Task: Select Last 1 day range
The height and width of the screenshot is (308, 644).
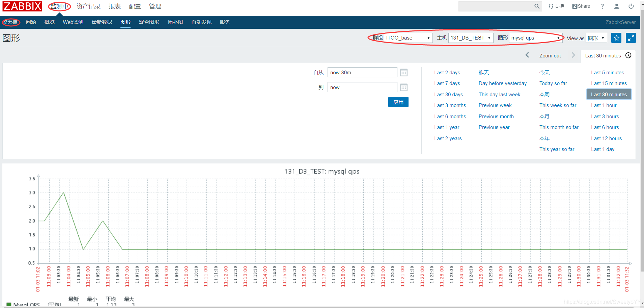Action: 603,149
